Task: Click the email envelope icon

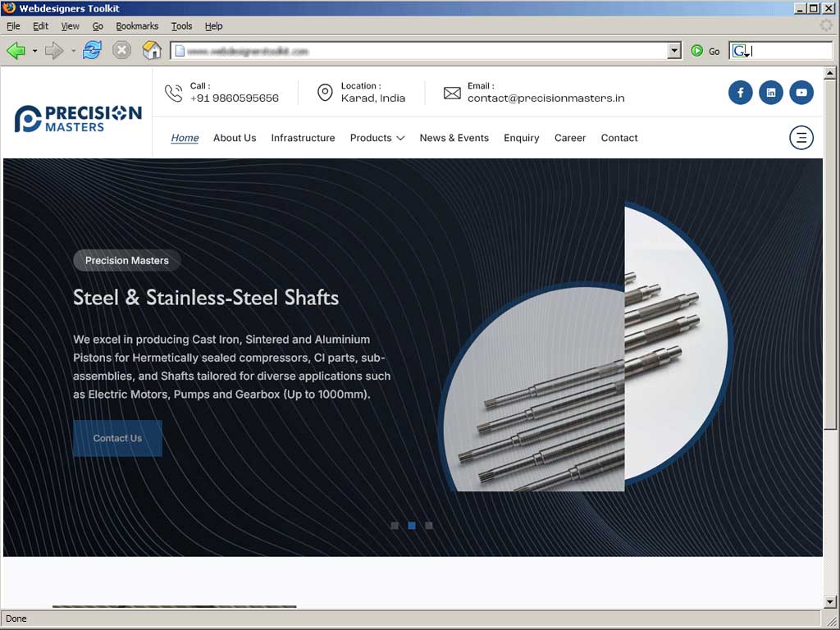Action: coord(452,94)
